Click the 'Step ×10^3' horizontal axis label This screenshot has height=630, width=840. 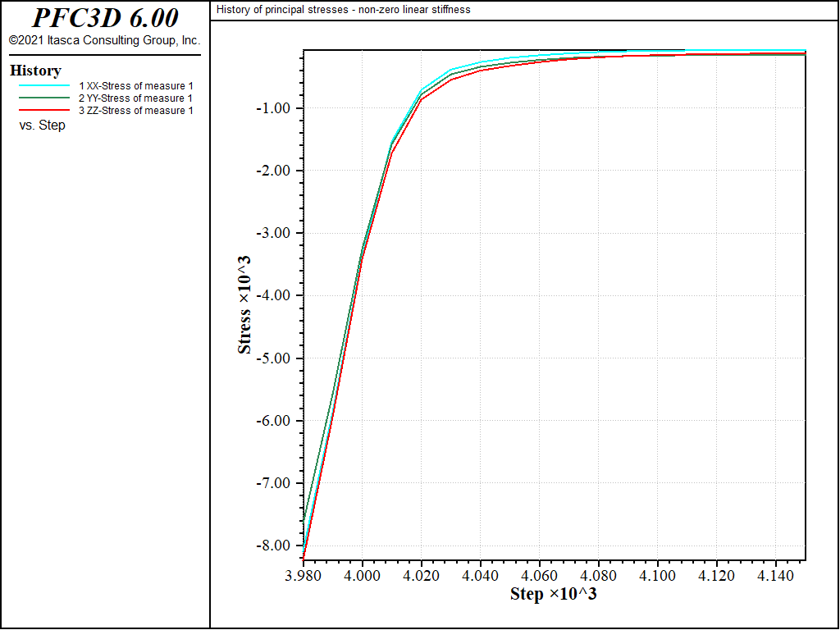tap(553, 594)
